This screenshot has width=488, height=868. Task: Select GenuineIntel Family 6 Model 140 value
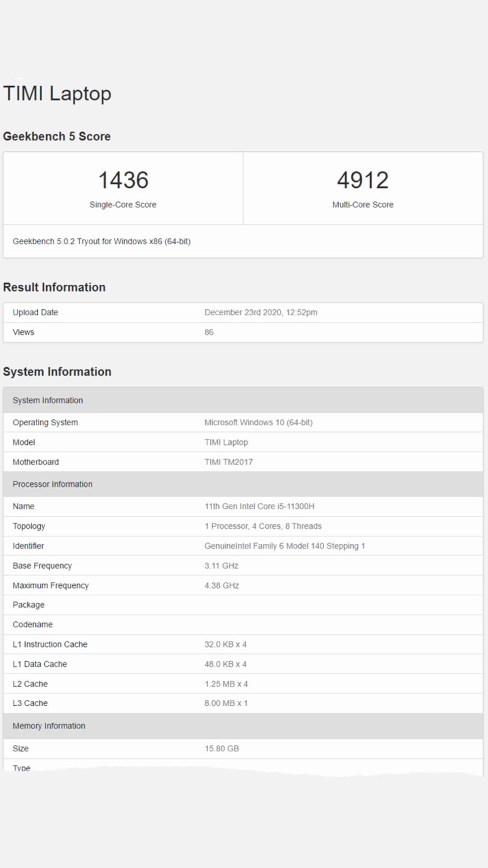pos(285,546)
